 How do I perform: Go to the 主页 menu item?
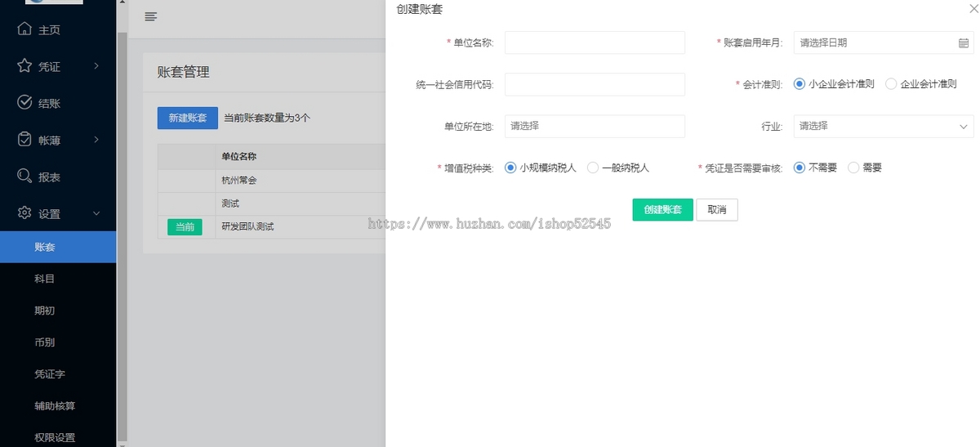[58, 29]
